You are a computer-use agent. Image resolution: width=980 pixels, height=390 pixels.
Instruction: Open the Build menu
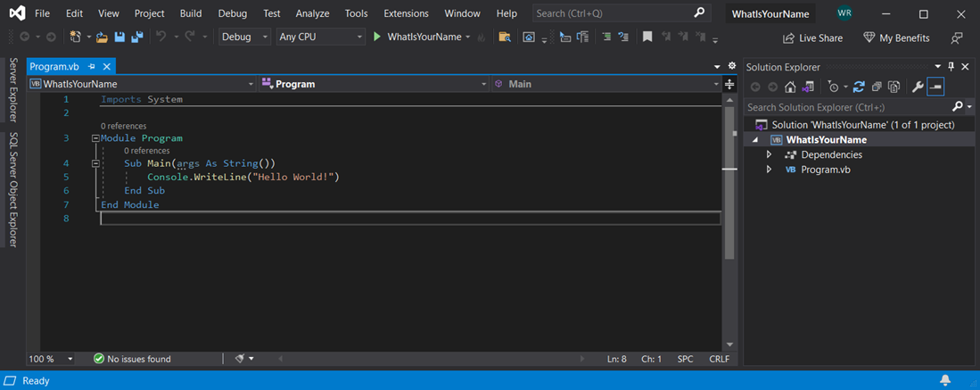190,13
